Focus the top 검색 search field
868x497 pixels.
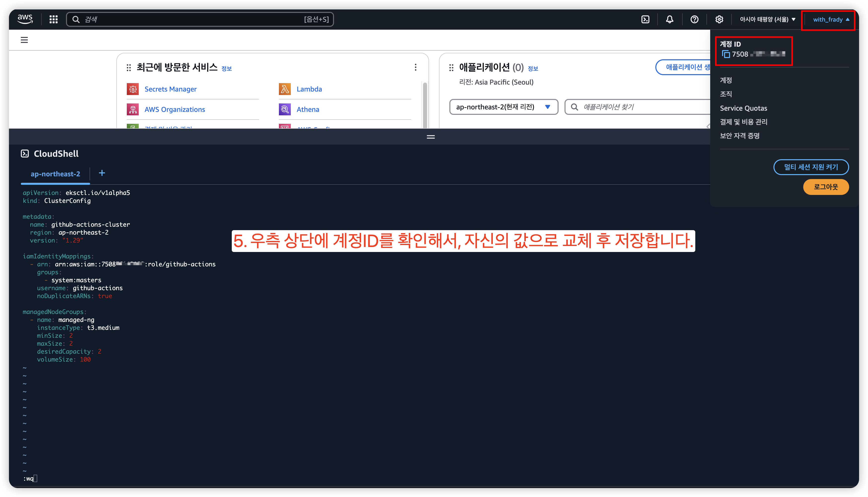[x=200, y=19]
